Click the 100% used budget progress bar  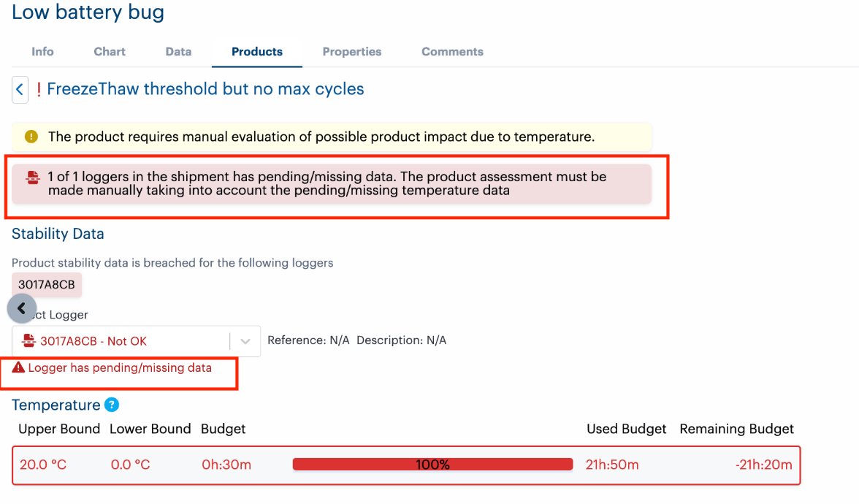(432, 465)
